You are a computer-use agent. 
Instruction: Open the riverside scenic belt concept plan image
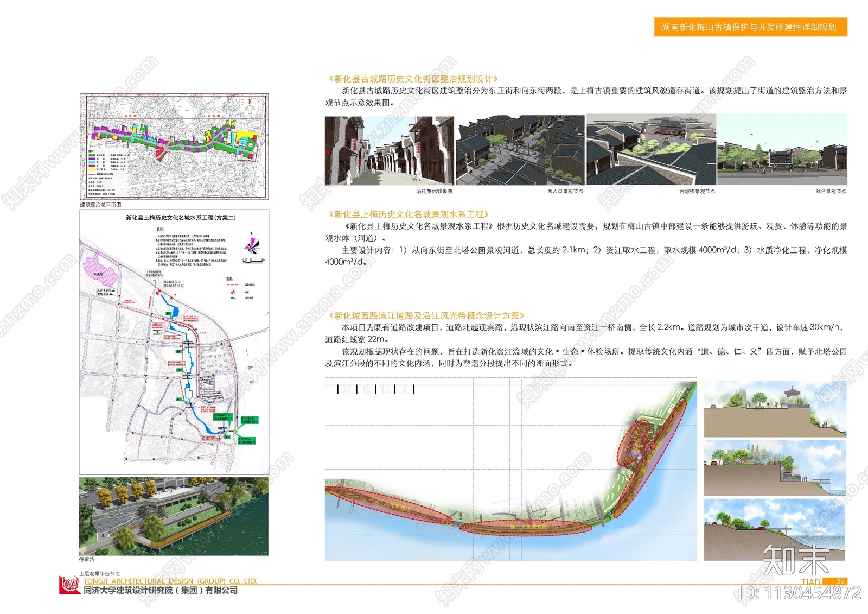click(x=510, y=470)
